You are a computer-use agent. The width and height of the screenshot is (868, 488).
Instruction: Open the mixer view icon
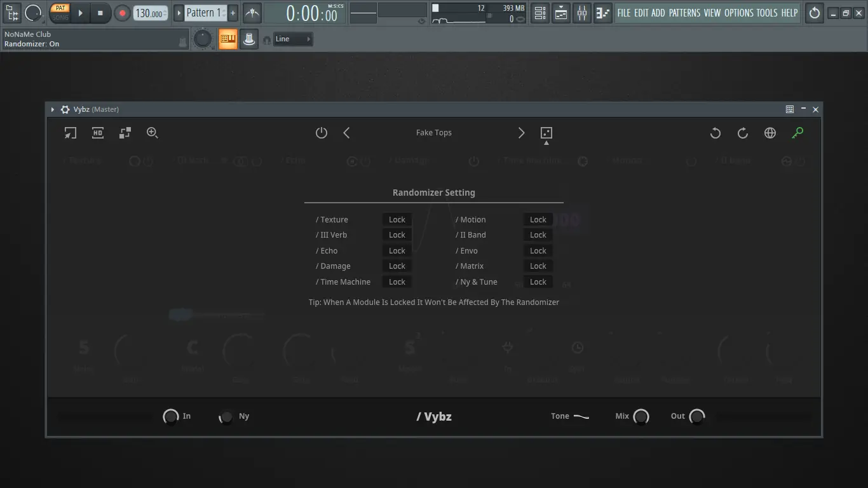click(582, 13)
